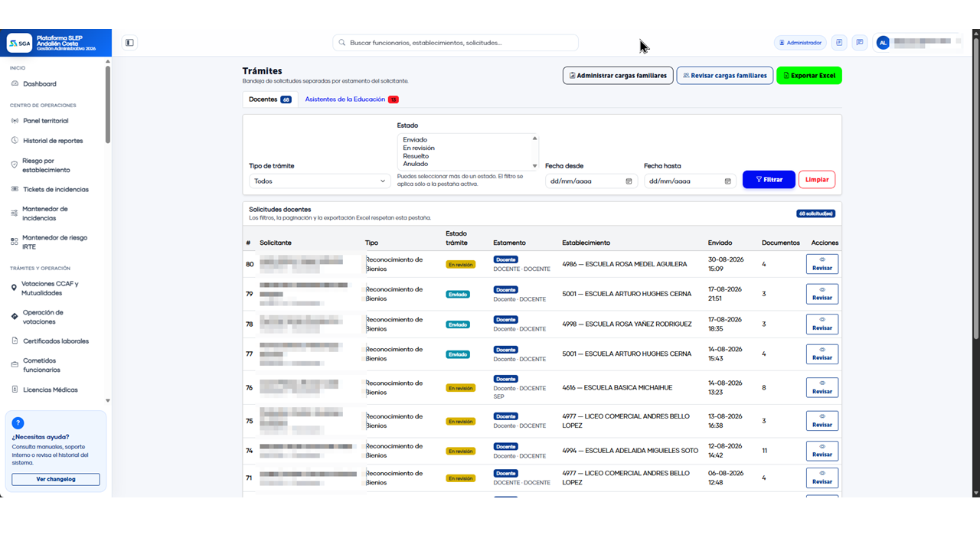Open the Fecha desde calendar picker
The width and height of the screenshot is (980, 551).
click(x=629, y=181)
